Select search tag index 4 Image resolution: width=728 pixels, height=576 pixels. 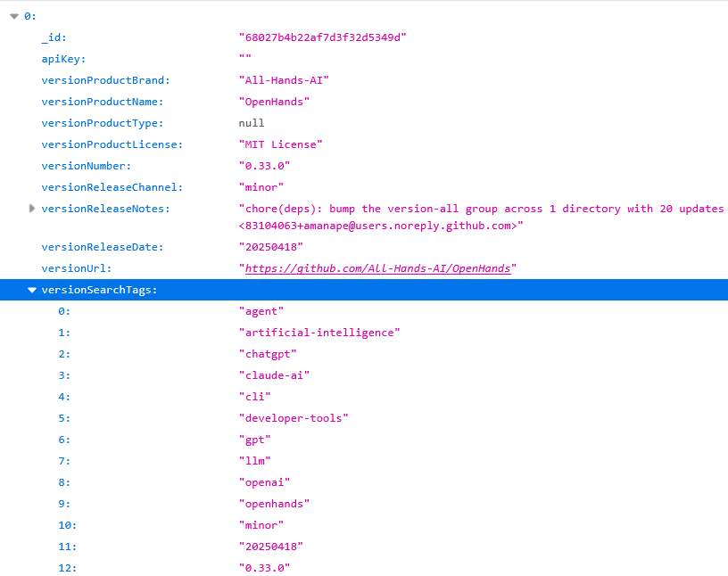[64, 397]
